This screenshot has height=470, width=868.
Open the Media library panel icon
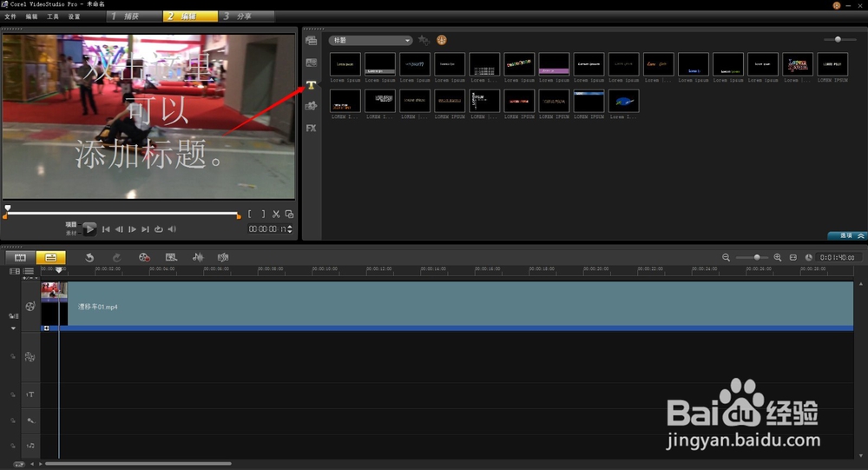311,41
